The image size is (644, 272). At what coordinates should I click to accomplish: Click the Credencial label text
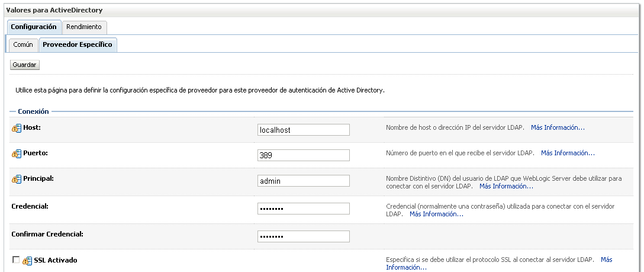click(30, 206)
